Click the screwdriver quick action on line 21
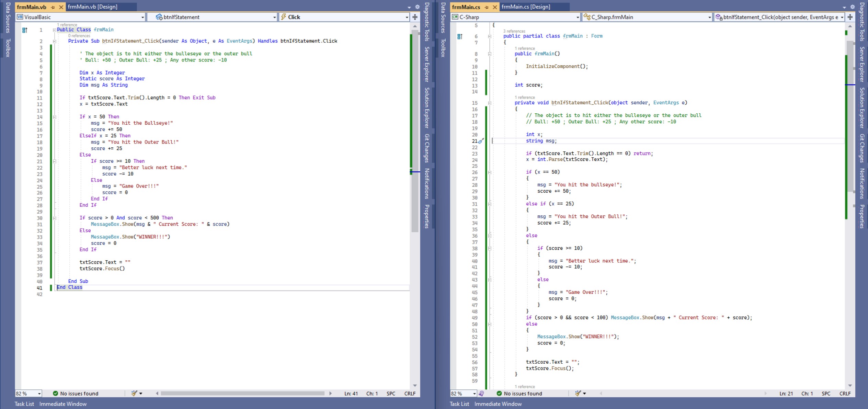Image resolution: width=868 pixels, height=409 pixels. point(481,141)
